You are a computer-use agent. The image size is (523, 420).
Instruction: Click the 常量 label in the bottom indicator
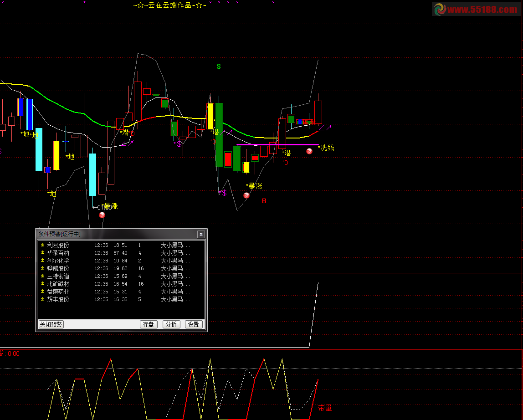click(325, 408)
